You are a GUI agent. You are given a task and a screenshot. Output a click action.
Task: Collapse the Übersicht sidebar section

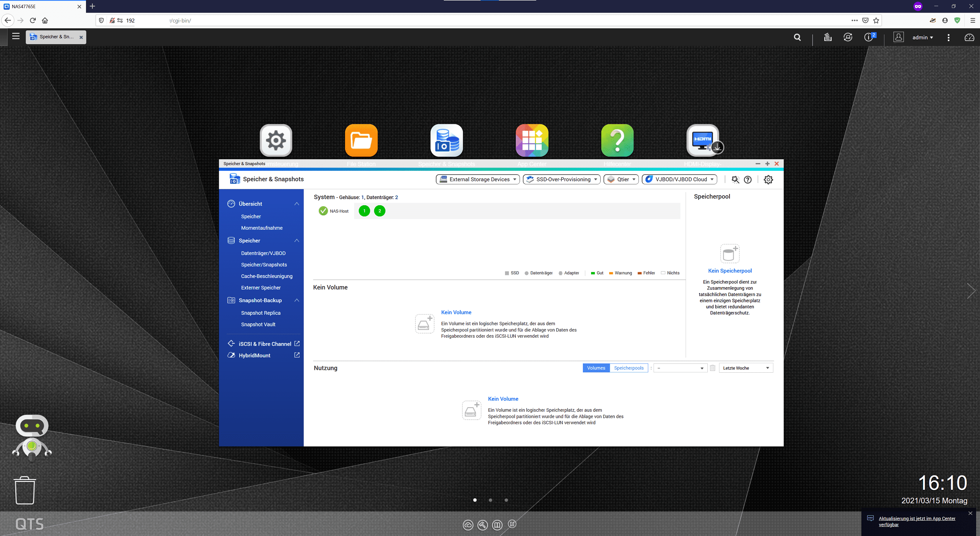point(297,204)
